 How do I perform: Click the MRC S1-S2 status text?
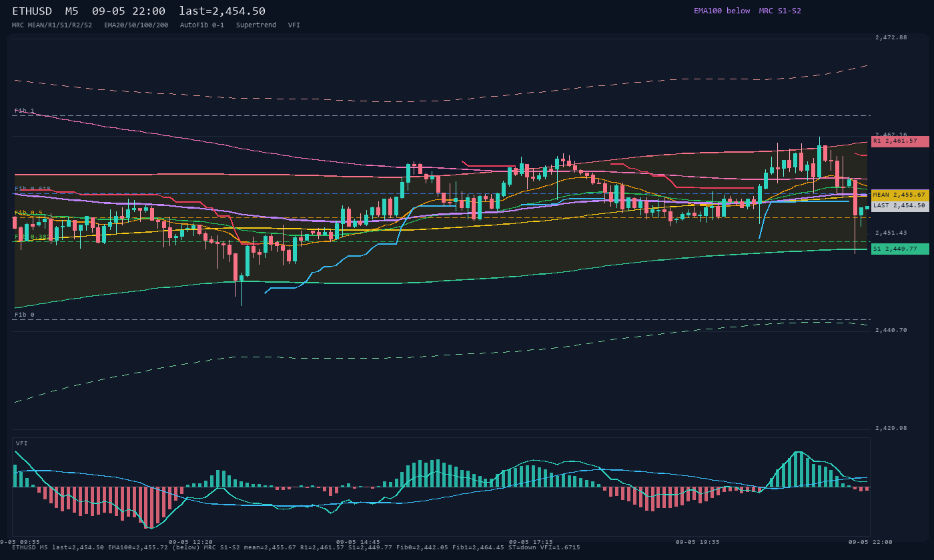tap(780, 11)
